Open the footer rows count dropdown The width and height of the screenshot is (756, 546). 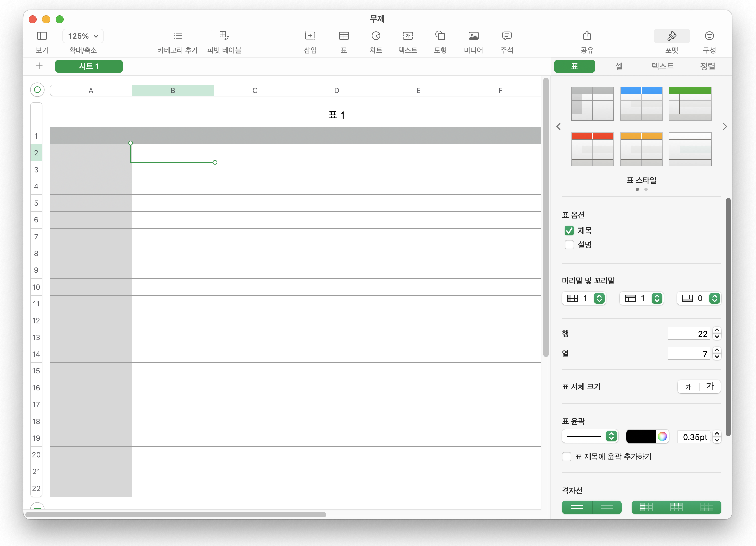pyautogui.click(x=714, y=298)
